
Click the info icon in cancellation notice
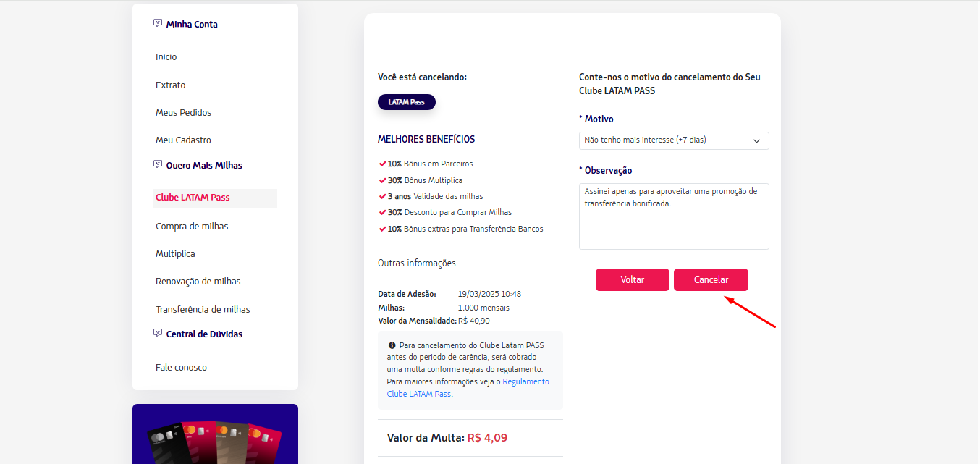pos(392,345)
